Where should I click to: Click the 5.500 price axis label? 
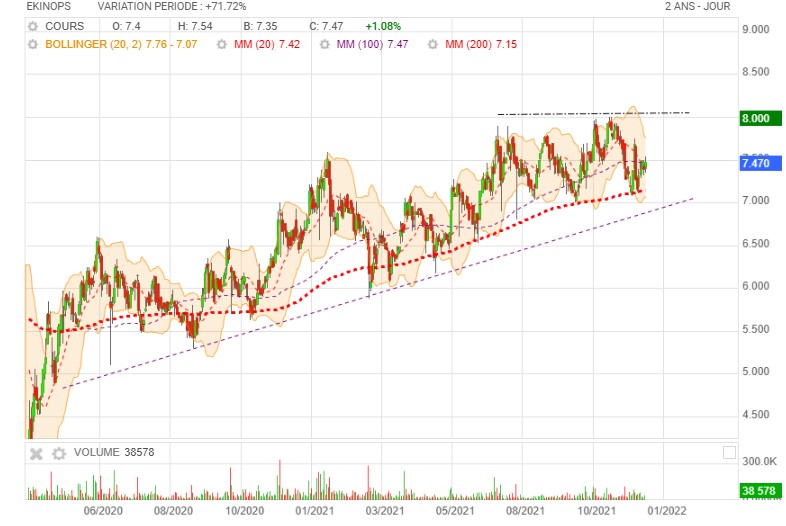click(x=755, y=329)
